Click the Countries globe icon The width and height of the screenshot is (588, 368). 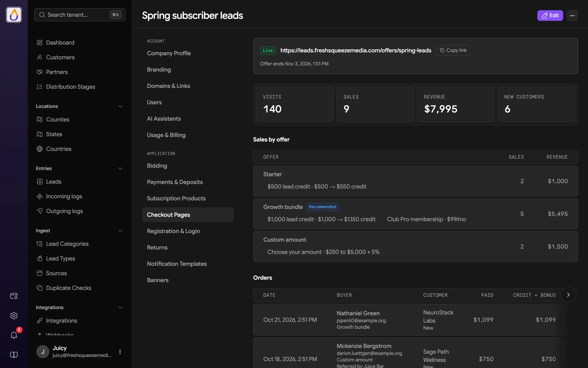point(40,149)
